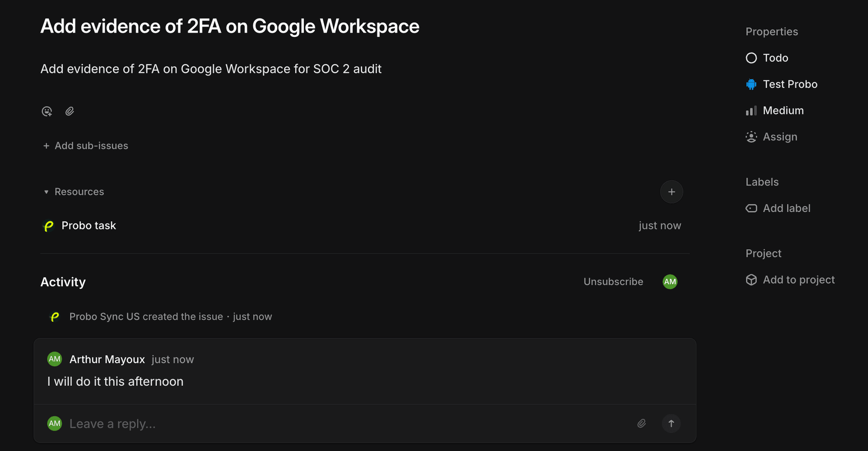868x451 pixels.
Task: Click the Project section header
Action: tap(763, 253)
